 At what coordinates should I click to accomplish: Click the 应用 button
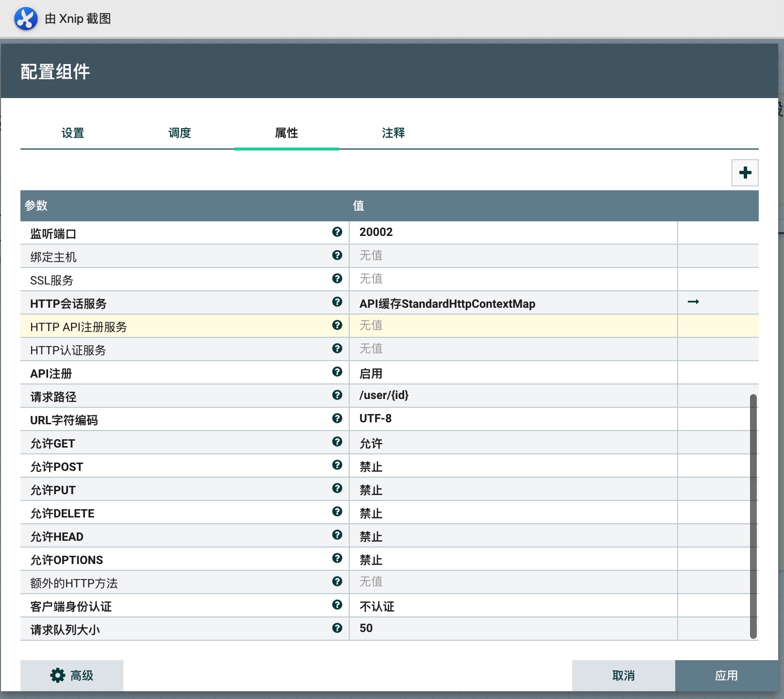726,676
